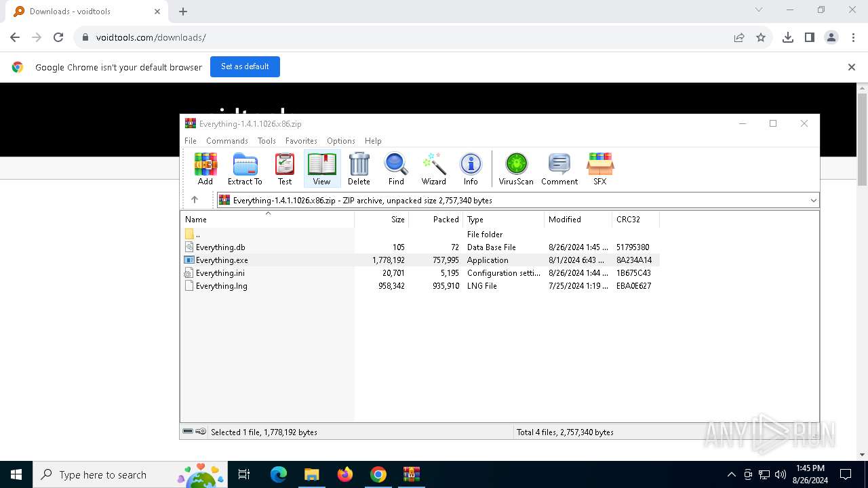Launch the Wizard tool
Image resolution: width=868 pixels, height=488 pixels.
tap(434, 169)
